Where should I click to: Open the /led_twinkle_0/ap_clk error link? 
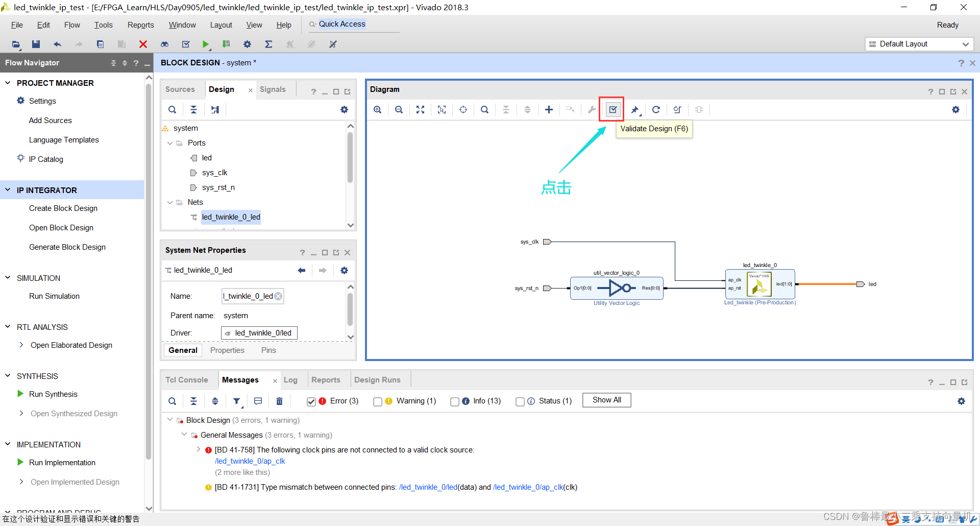[x=250, y=461]
